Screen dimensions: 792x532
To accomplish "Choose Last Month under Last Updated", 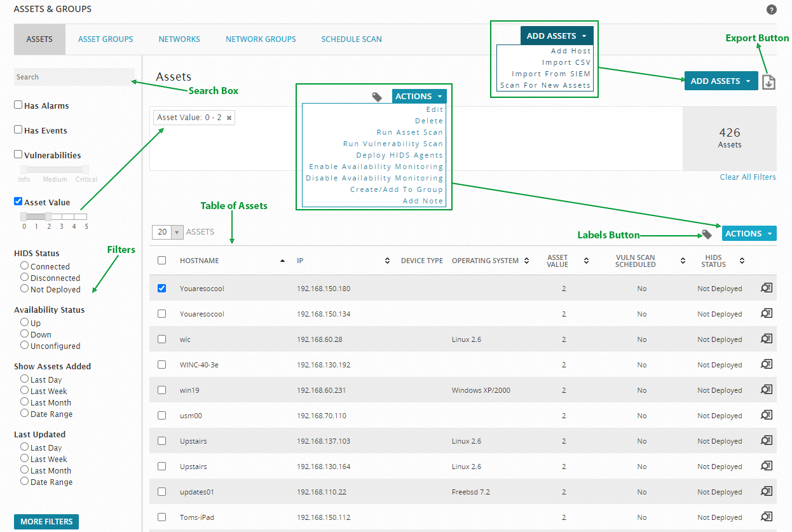I will coord(24,470).
